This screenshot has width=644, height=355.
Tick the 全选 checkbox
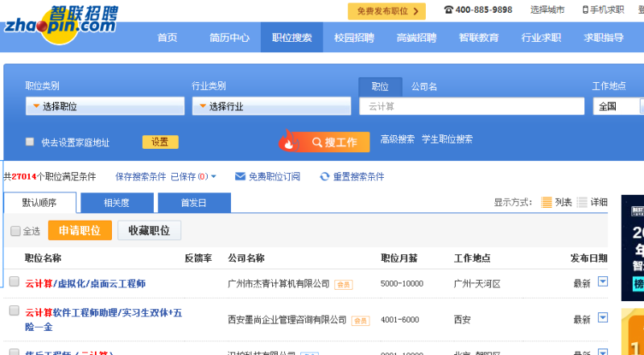click(x=15, y=231)
